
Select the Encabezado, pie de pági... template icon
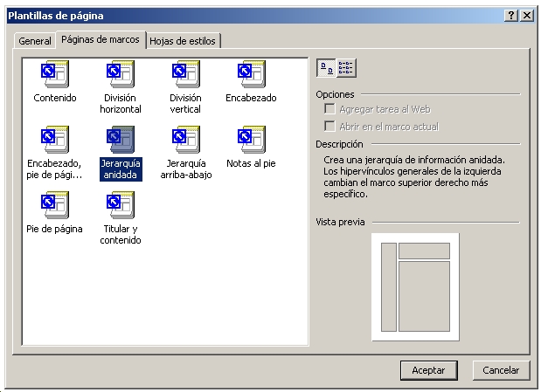(x=55, y=140)
